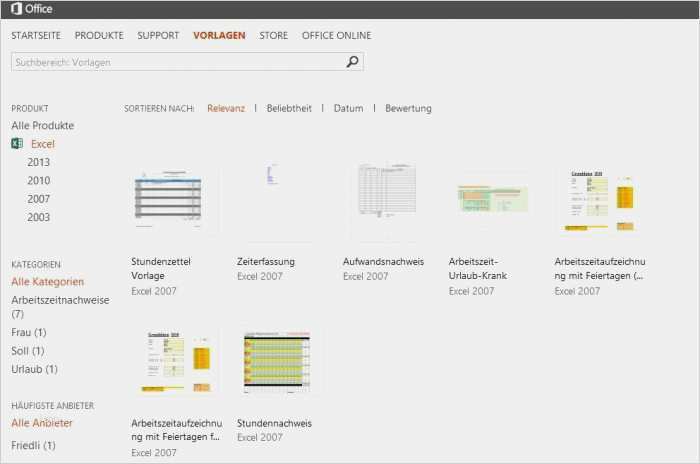The width and height of the screenshot is (700, 464).
Task: Click the search magnifier icon
Action: tap(352, 62)
